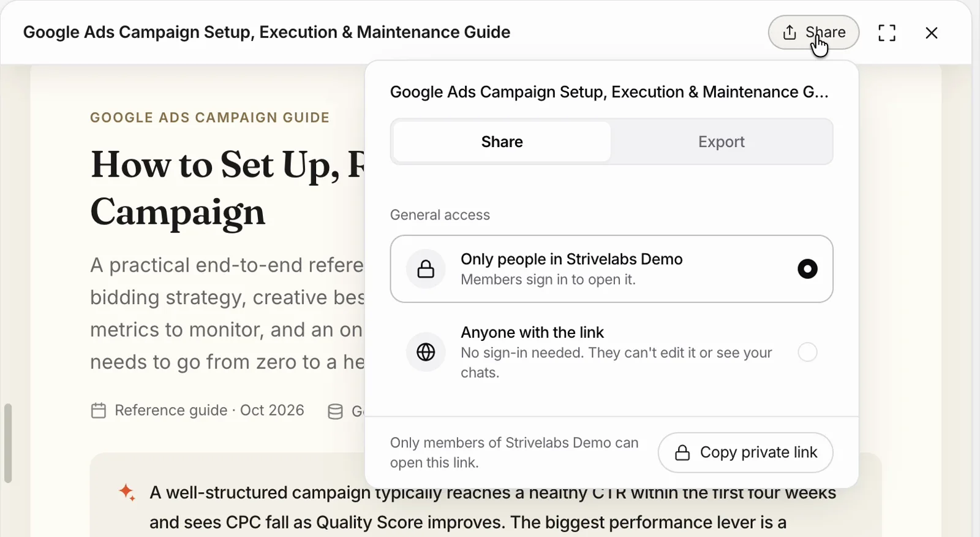Select the Share tab in the popup
980x537 pixels.
tap(502, 142)
